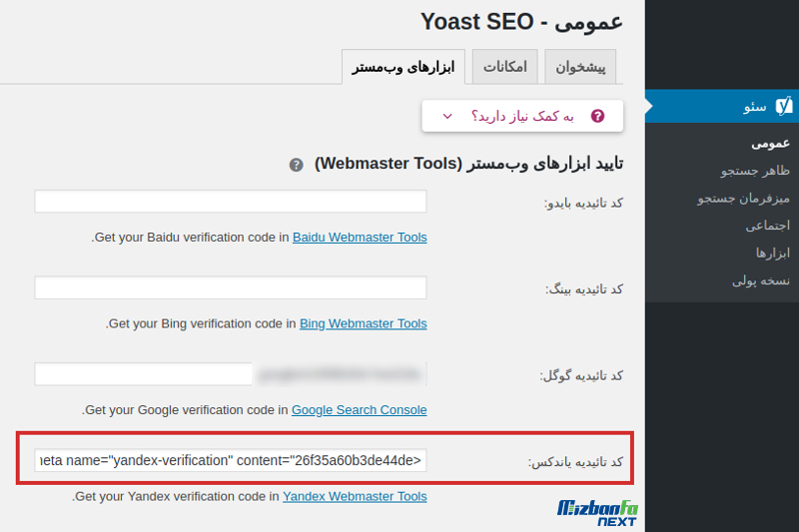Click the 'کد تائیدیه یاندکس:' label

coord(575,462)
